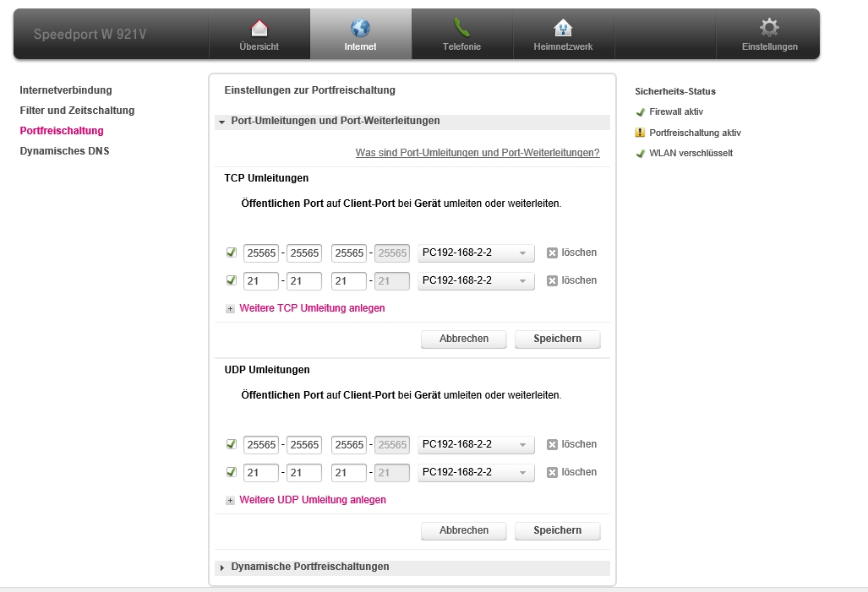Delete UDP rule 21 via x icon
The width and height of the screenshot is (868, 592).
tap(552, 472)
